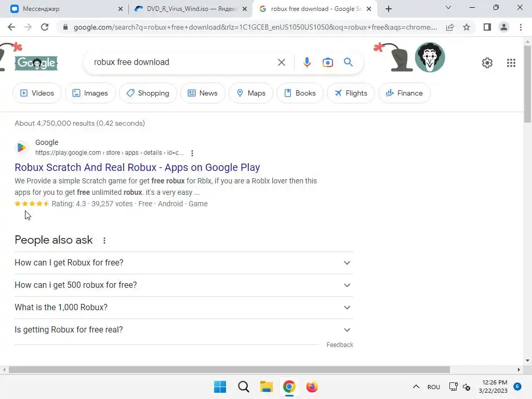
Task: Close the DVD_R_Virus_Wind.iso tab
Action: (245, 9)
